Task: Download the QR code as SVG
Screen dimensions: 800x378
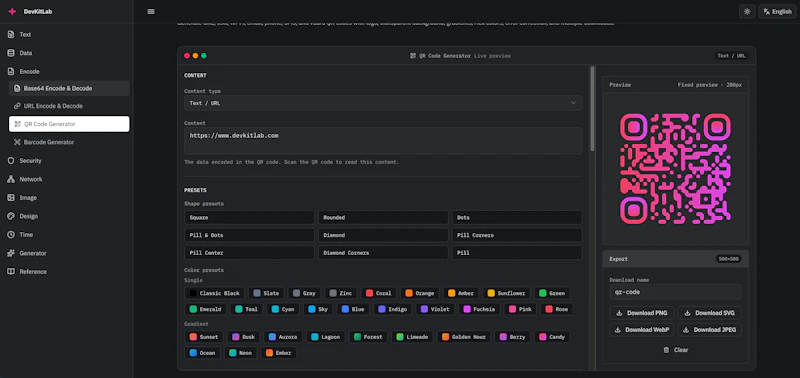Action: tap(710, 313)
